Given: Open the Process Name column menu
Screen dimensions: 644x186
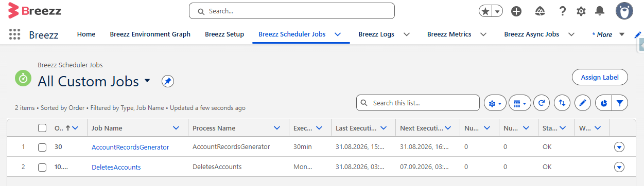Looking at the screenshot, I should (277, 128).
